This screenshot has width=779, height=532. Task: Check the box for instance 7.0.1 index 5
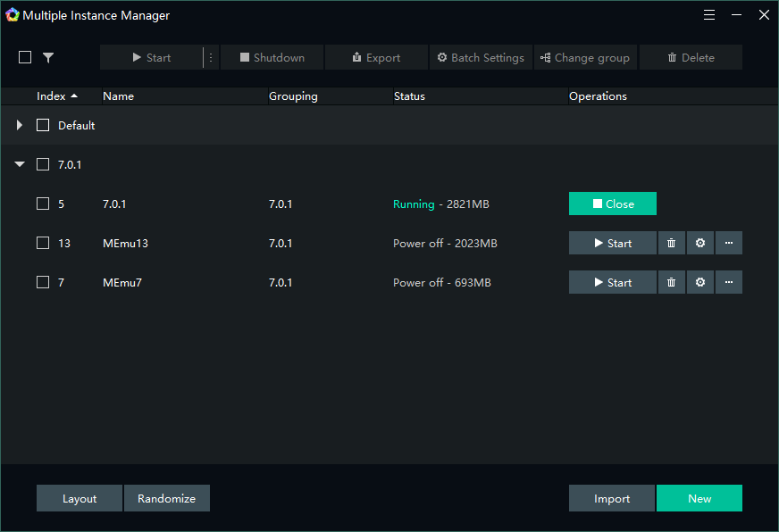(x=43, y=204)
